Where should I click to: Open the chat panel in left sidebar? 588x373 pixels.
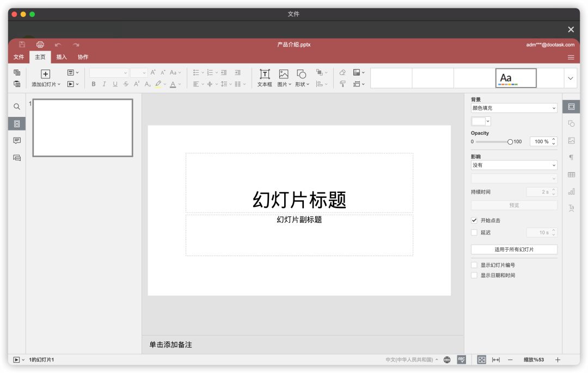(17, 158)
